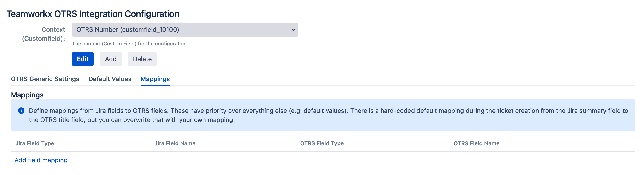
Task: Click the OTRS Number customfield_10100 value
Action: coord(127,30)
